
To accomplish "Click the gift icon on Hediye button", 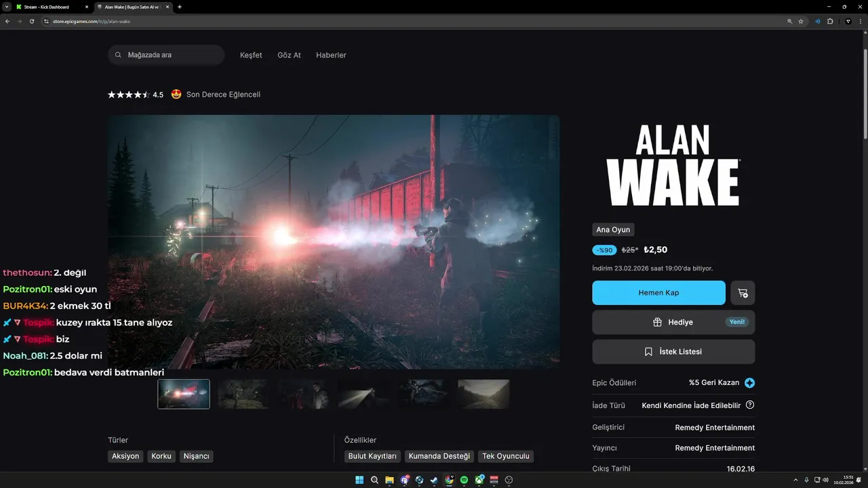I will [657, 323].
